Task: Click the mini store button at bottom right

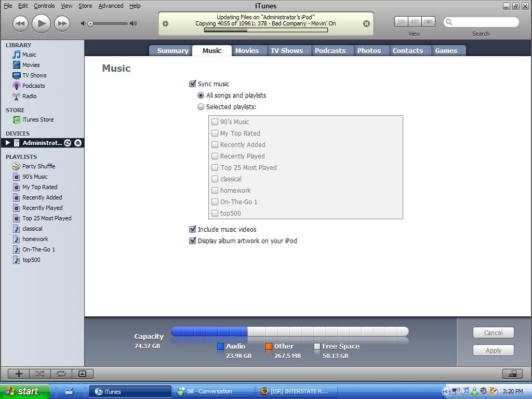Action: (512, 374)
